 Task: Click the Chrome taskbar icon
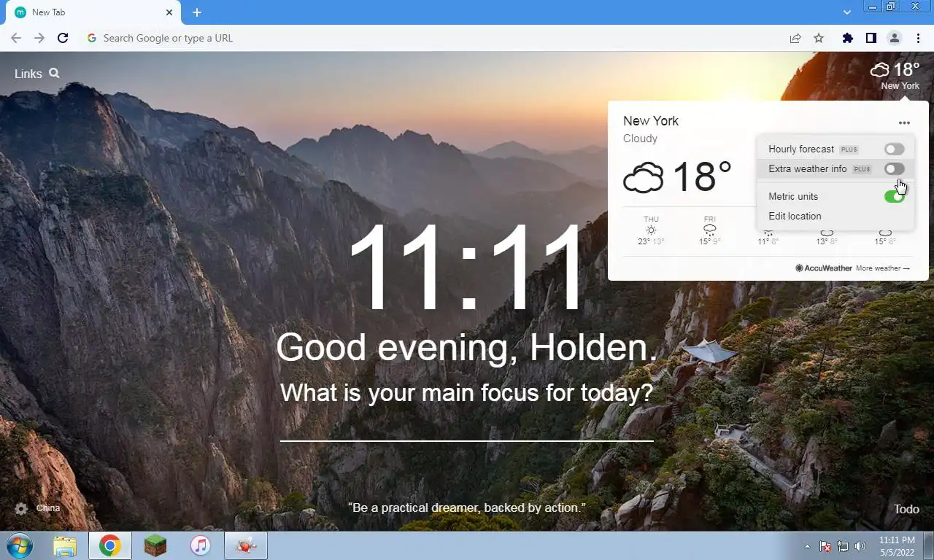click(x=110, y=545)
